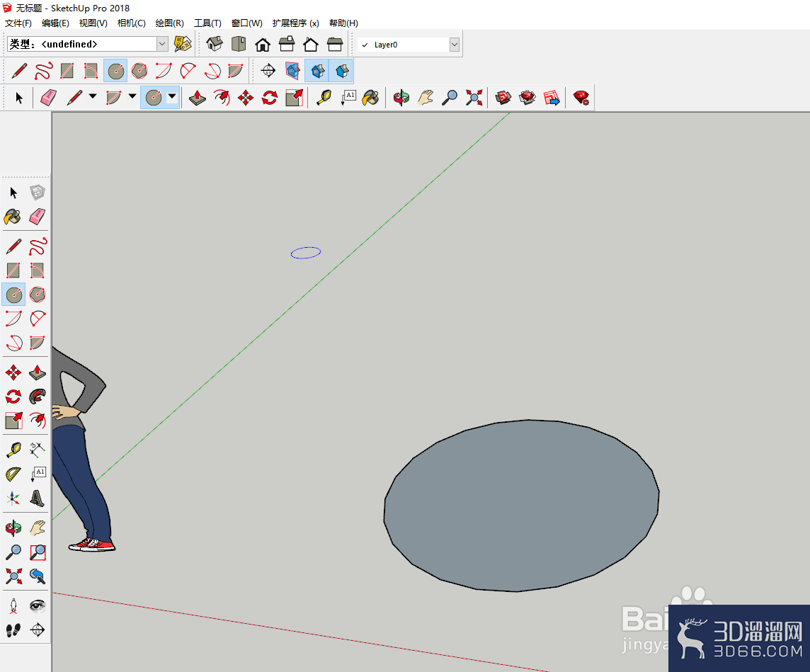Open the 绘图(R) menu

[x=169, y=23]
